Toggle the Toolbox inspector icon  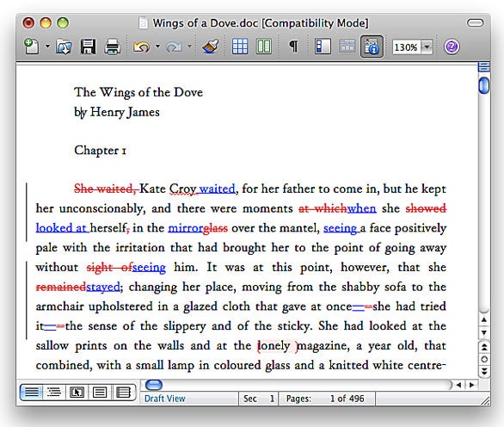tap(372, 46)
